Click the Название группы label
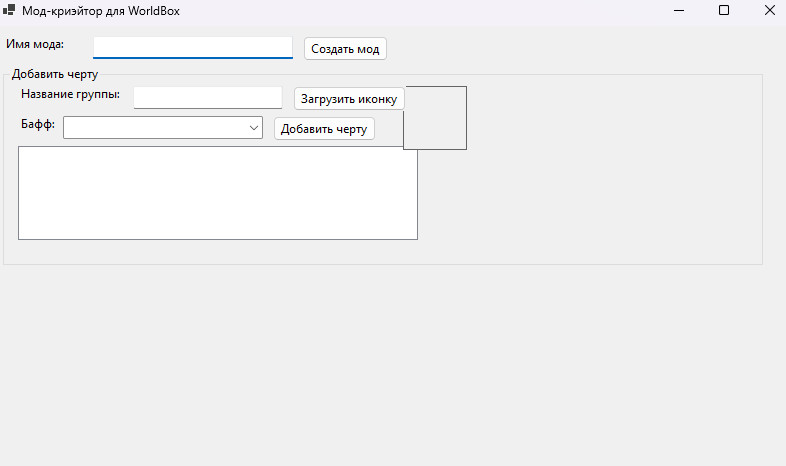Viewport: 786px width, 466px height. coord(71,94)
